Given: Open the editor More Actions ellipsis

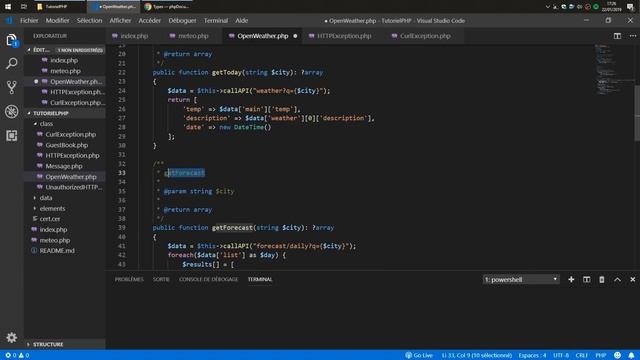Looking at the screenshot, I should click(x=633, y=36).
